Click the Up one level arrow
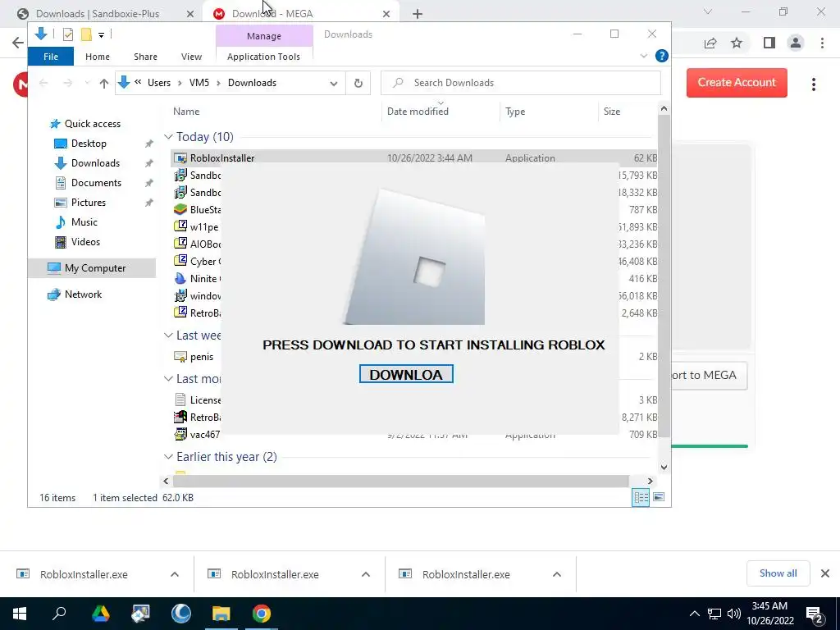Image resolution: width=840 pixels, height=630 pixels. click(104, 83)
